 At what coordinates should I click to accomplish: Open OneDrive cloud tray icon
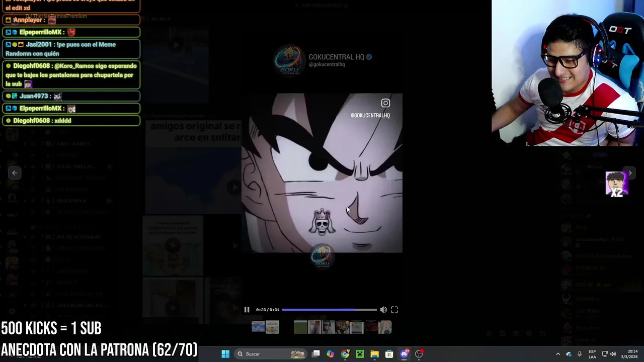coord(569,354)
